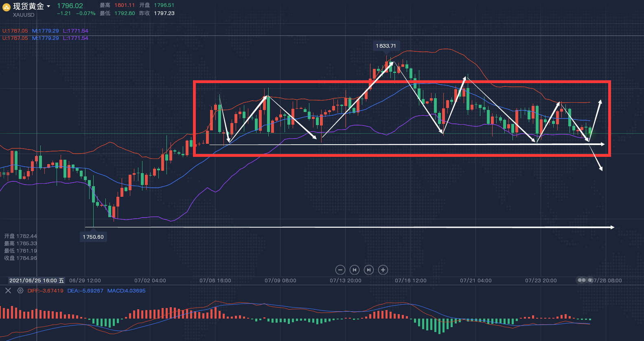Screen dimensions: 644x341
Task: Click the double-dot handle on time axis
Action: [x=582, y=280]
